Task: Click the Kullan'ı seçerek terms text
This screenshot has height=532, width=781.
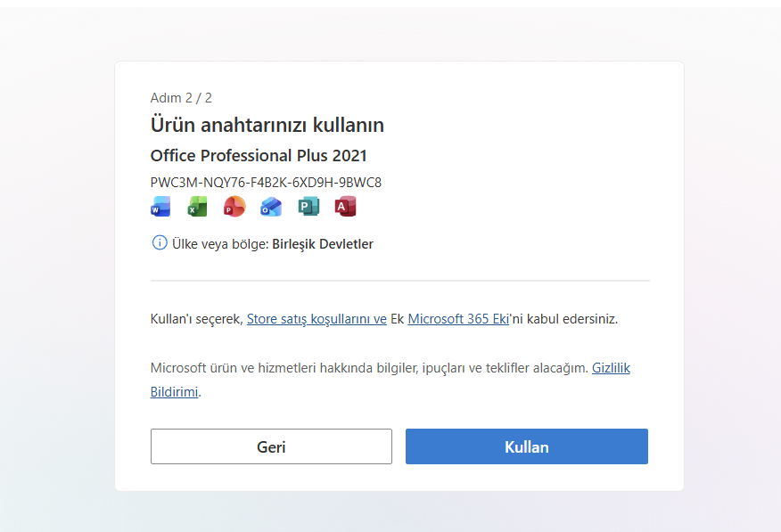Action: click(x=197, y=319)
